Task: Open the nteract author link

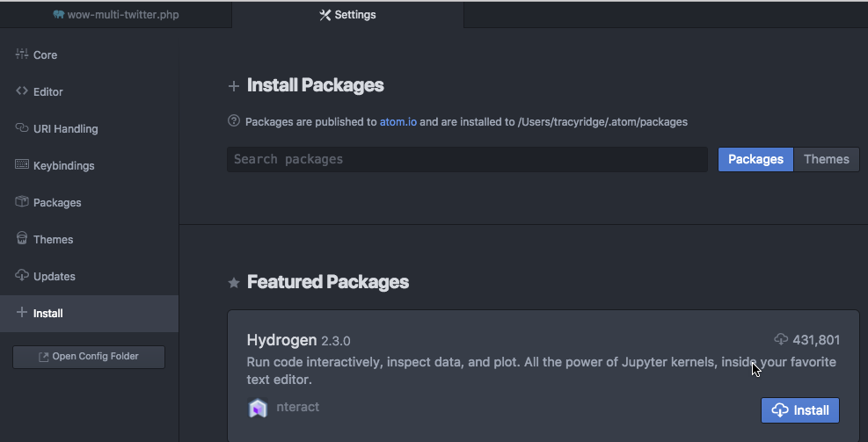Action: pos(298,407)
